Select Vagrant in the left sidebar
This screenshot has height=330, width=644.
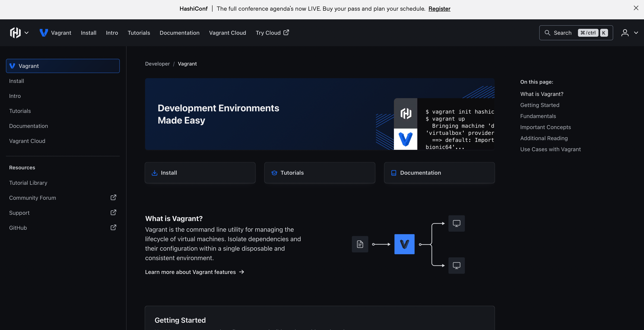[63, 66]
